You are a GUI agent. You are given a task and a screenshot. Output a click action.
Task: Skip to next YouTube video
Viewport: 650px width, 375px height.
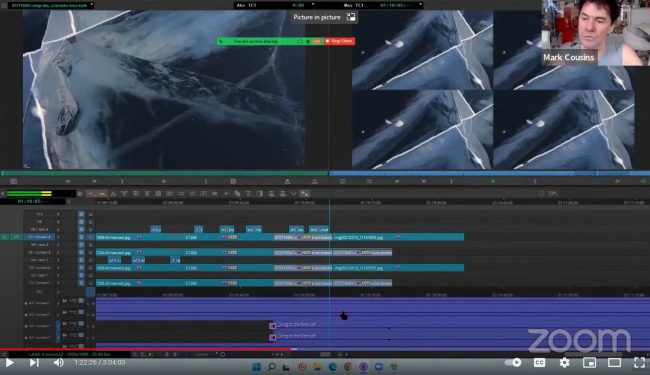coord(34,363)
